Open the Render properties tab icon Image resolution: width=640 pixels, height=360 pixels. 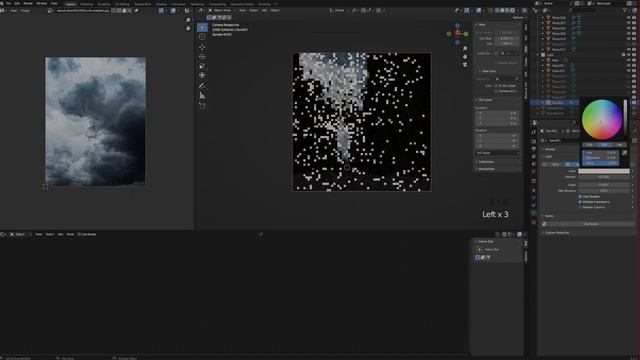click(534, 141)
